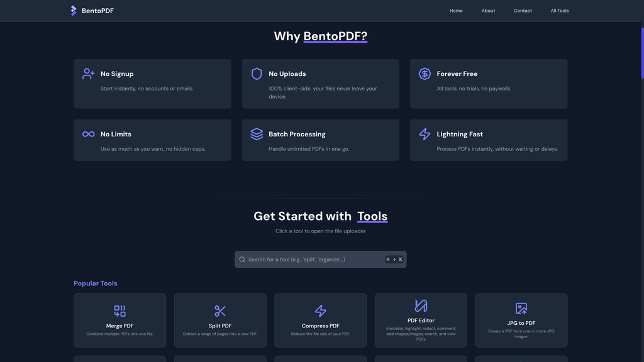
Task: Click the infinity icon beside No Limits
Action: tap(88, 134)
